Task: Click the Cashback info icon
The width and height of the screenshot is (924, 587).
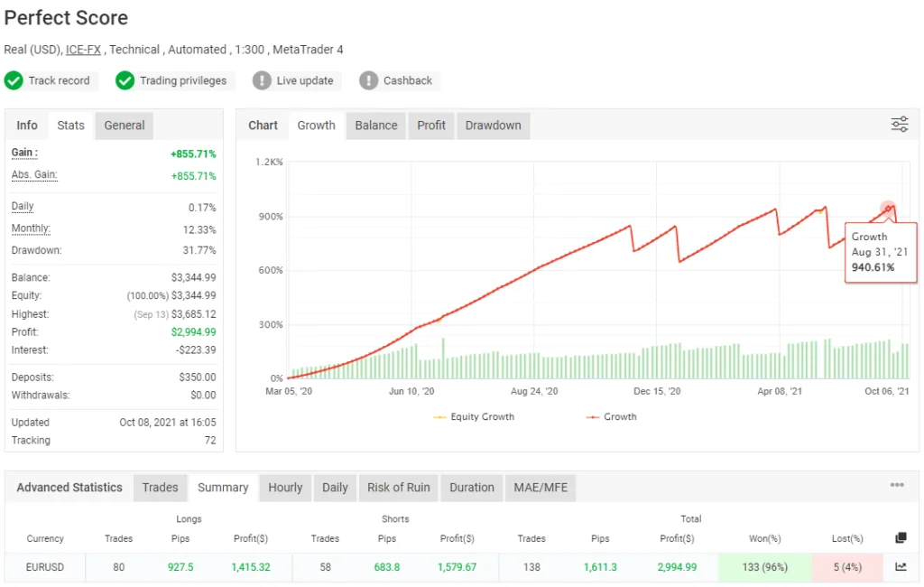Action: click(x=367, y=80)
